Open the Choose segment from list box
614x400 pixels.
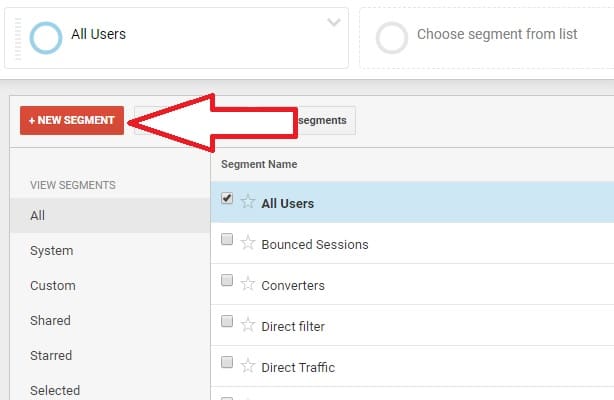(487, 38)
